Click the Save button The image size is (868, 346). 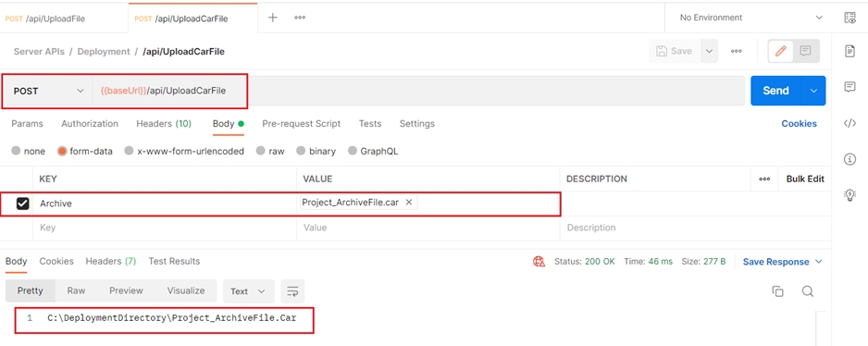pos(674,51)
